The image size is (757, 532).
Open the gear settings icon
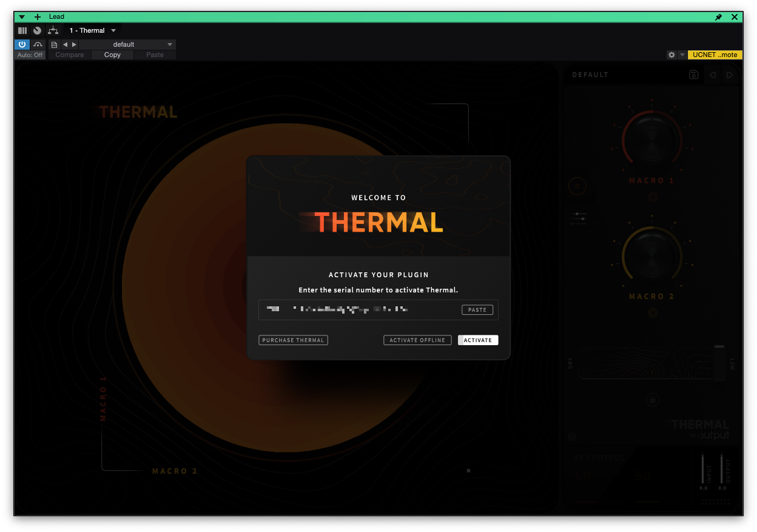pos(671,55)
